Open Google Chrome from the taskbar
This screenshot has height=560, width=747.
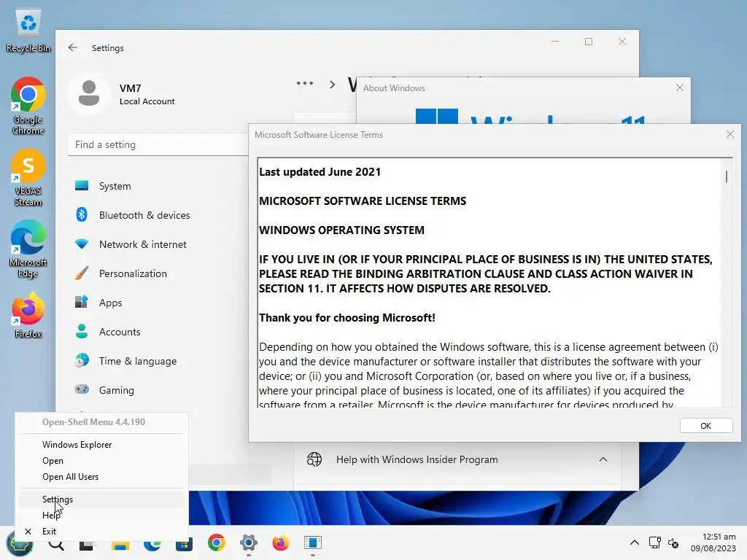point(216,542)
